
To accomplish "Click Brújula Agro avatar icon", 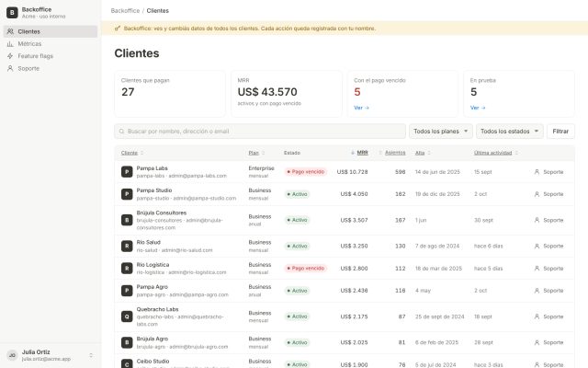I will (x=127, y=342).
